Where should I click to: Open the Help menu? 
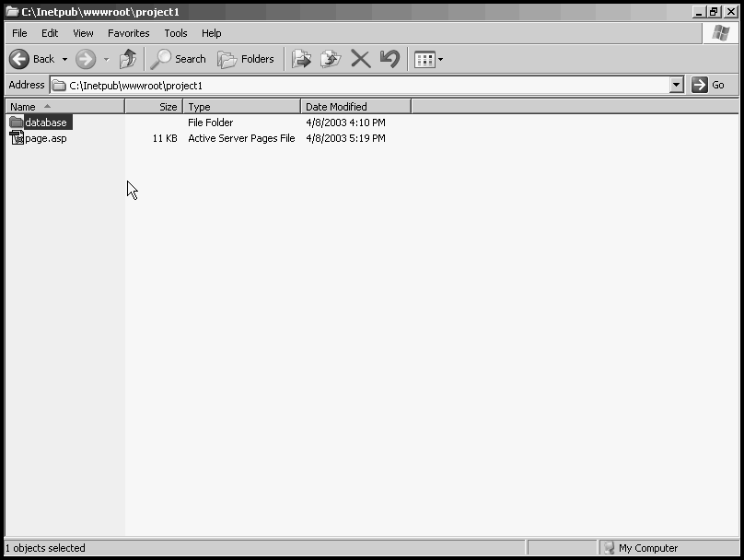[211, 33]
